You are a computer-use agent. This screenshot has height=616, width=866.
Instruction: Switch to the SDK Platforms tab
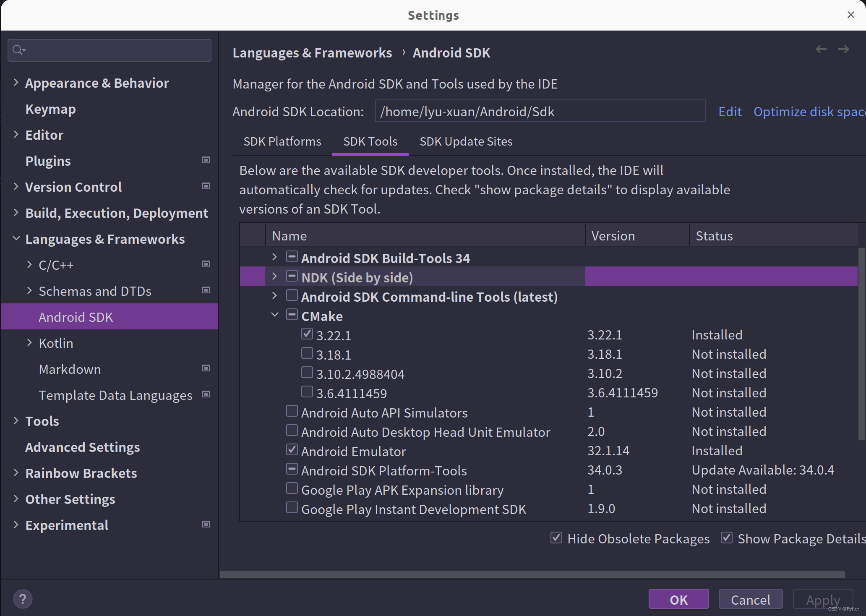tap(282, 141)
